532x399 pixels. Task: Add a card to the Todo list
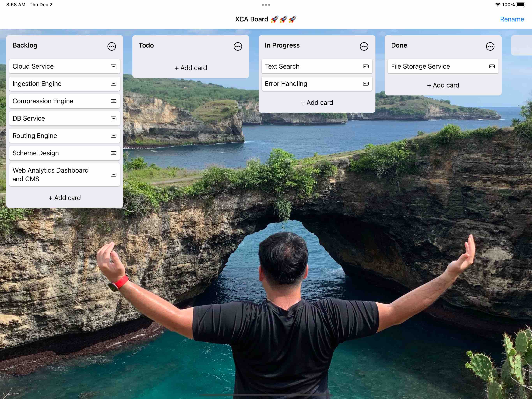pyautogui.click(x=191, y=68)
